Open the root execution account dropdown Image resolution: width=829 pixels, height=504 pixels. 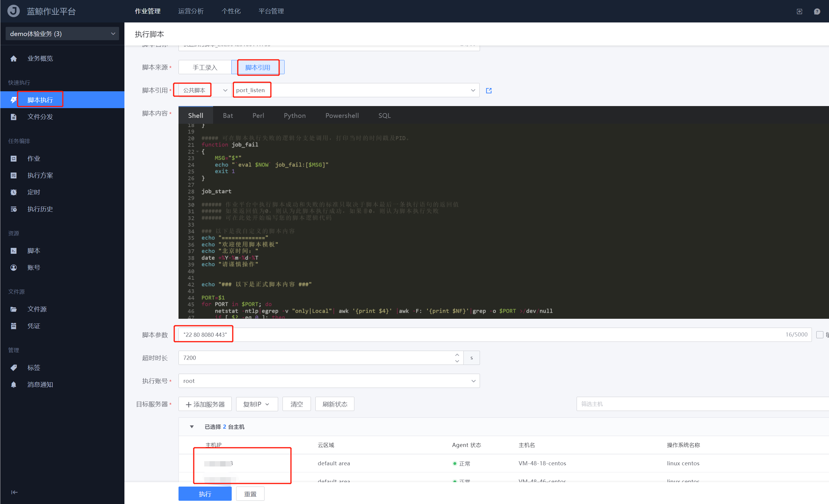[x=329, y=381]
